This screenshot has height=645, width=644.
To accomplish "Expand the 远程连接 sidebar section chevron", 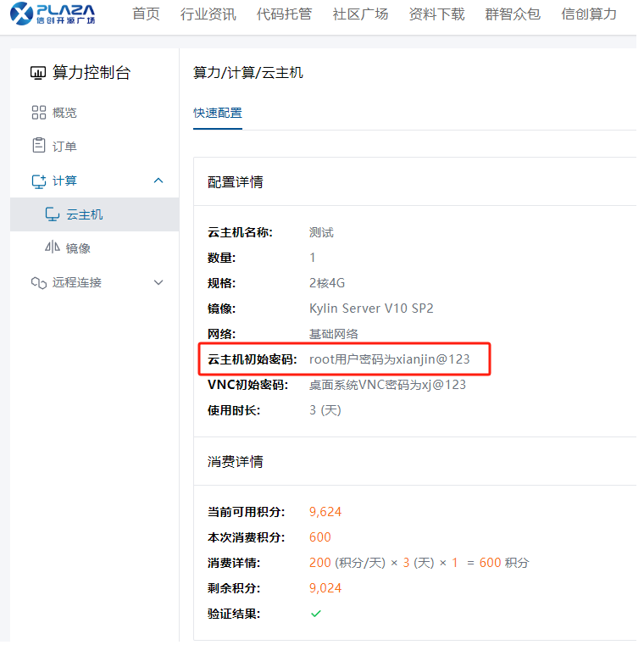I will pyautogui.click(x=158, y=282).
